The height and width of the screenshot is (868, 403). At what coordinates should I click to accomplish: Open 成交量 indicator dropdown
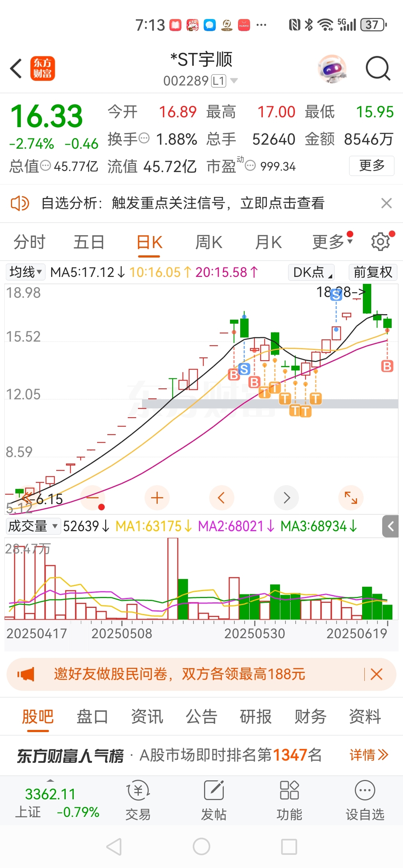click(x=33, y=526)
